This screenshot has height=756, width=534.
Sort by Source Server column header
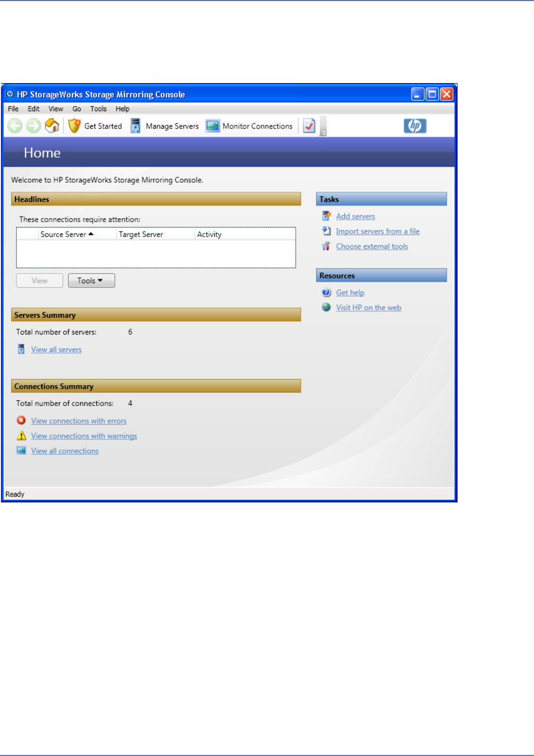pos(77,234)
